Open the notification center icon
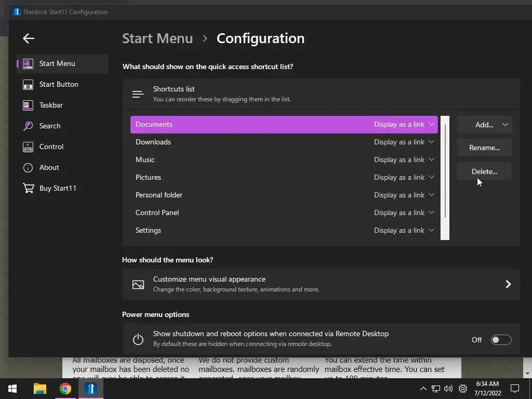532x399 pixels. (515, 389)
